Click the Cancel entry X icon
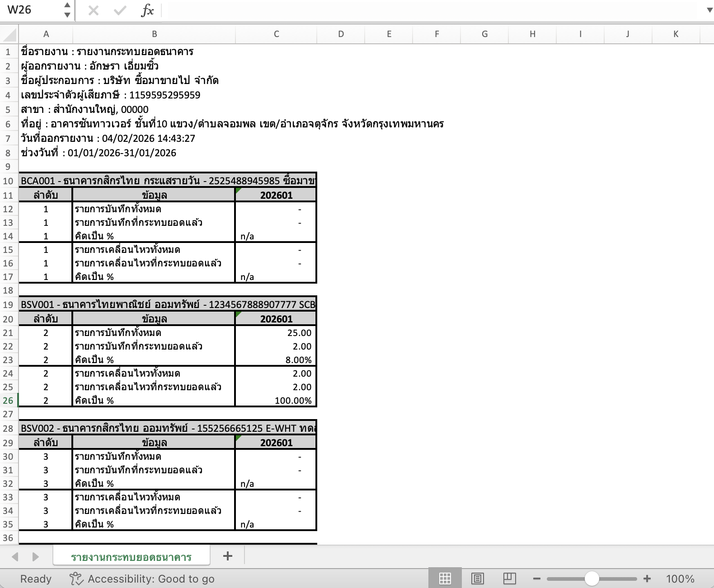The height and width of the screenshot is (588, 714). (94, 10)
